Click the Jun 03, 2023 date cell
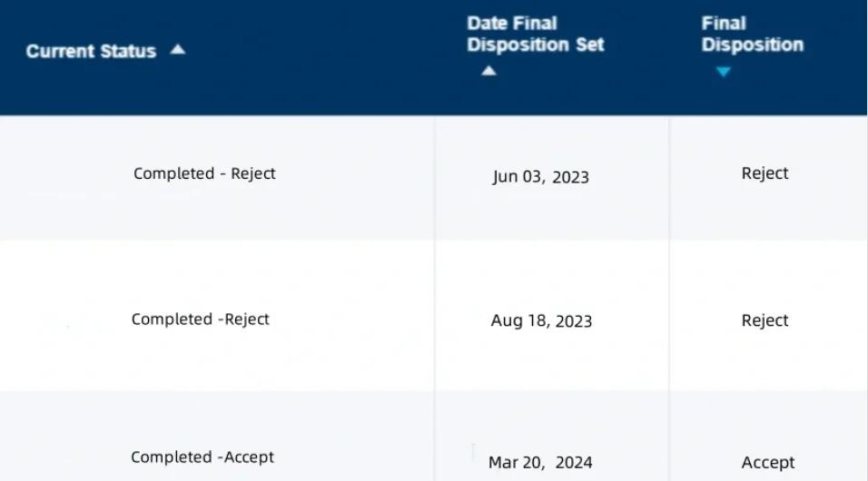 (x=540, y=177)
